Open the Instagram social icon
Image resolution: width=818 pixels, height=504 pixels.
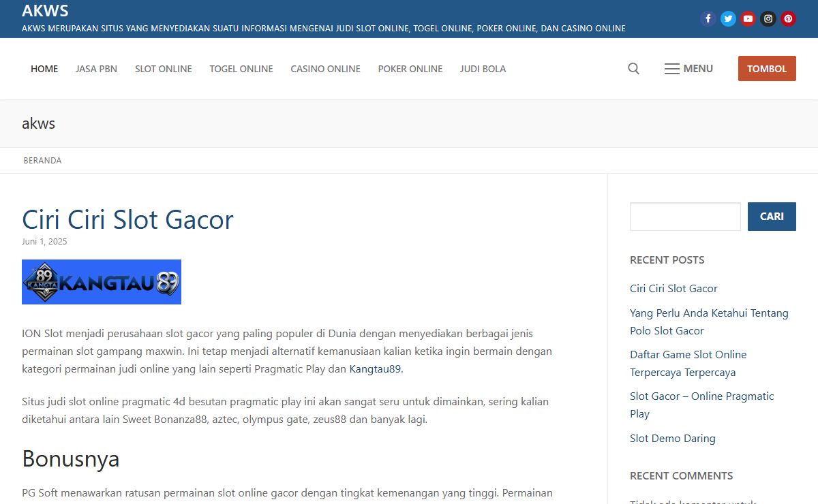[x=768, y=19]
